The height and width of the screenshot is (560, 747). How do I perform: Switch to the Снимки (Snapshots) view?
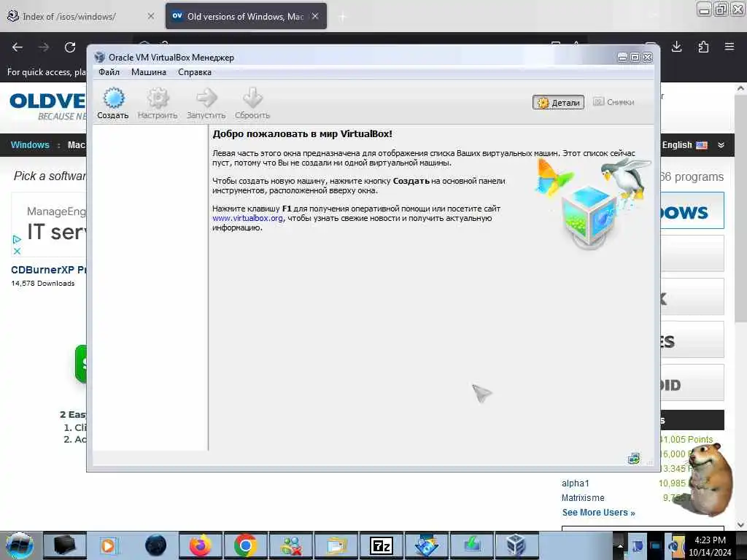click(614, 102)
